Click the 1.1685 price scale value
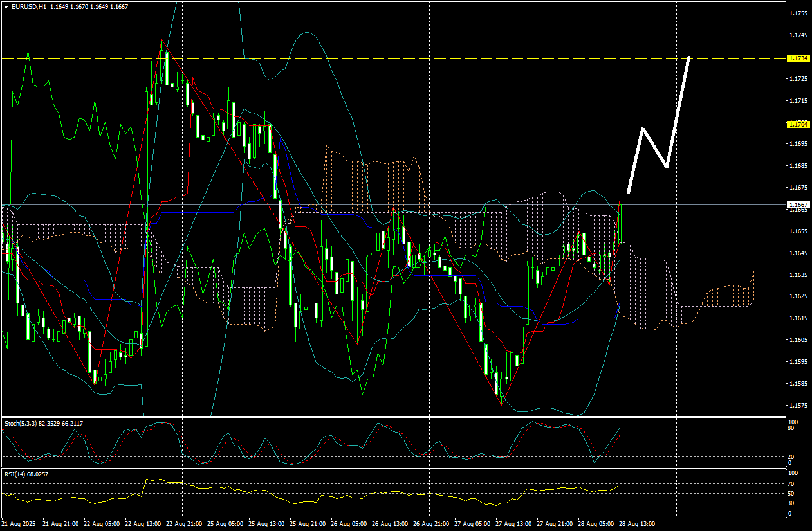 [x=798, y=166]
